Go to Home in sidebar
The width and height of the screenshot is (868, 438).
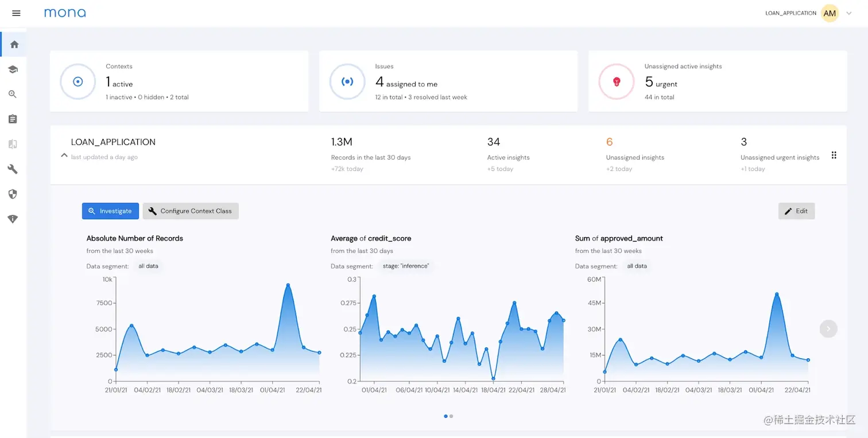coord(14,44)
